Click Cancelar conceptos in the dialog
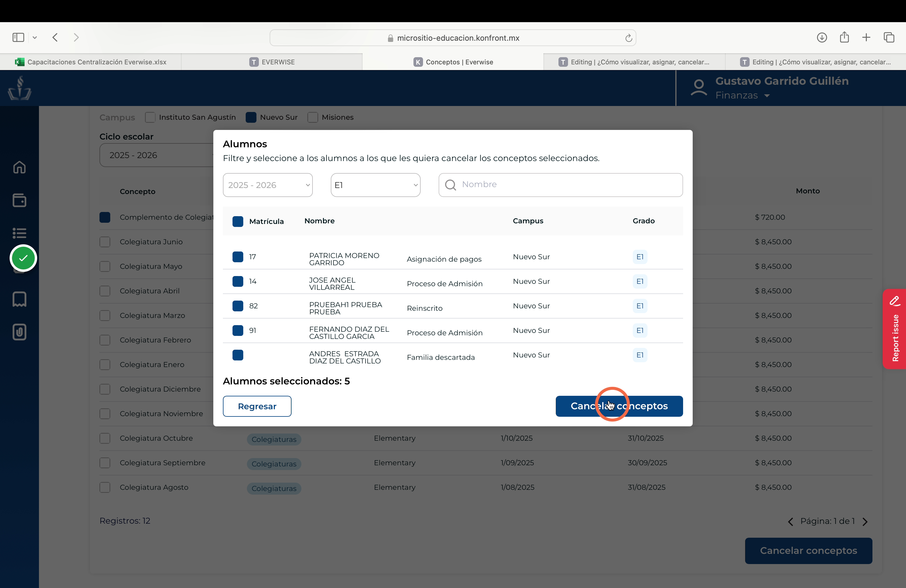 coord(619,406)
